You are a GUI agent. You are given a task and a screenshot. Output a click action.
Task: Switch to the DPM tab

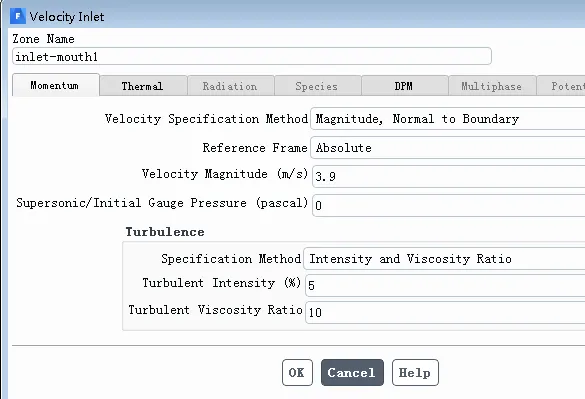point(405,86)
